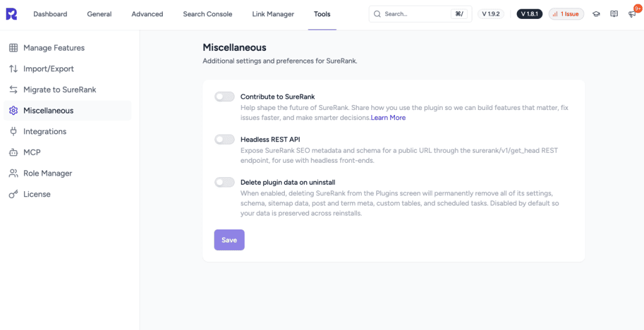Screen dimensions: 644x330
Task: Click the search magnifier icon
Action: (x=377, y=14)
